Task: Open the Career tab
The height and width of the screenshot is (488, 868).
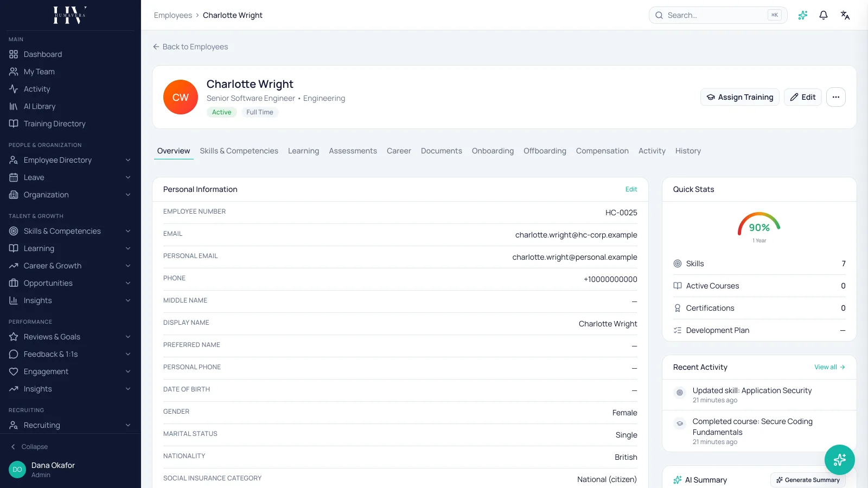Action: pos(399,151)
